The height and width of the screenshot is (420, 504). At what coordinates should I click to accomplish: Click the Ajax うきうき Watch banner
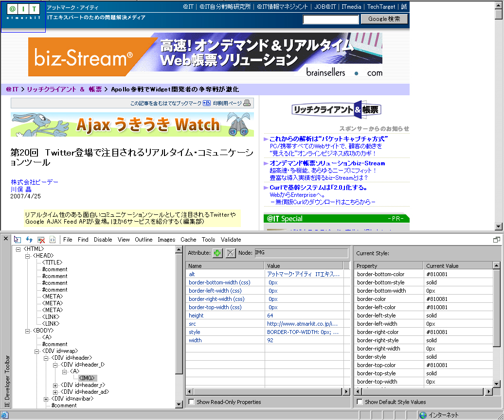tap(132, 124)
